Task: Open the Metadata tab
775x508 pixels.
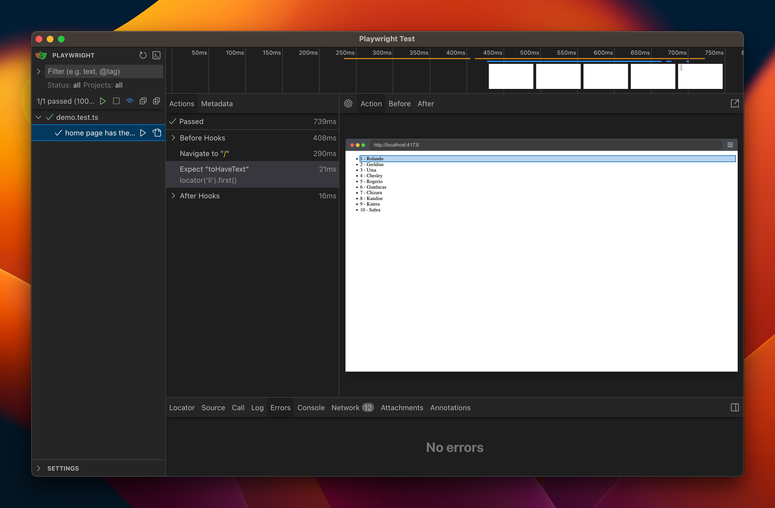Action: click(x=216, y=104)
